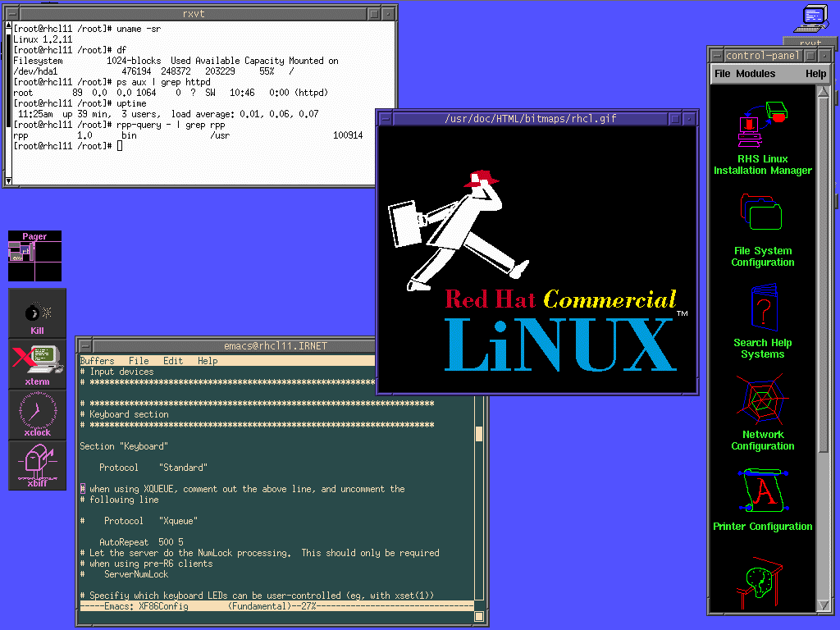Click emacs window menu button in title bar
Viewport: 840px width, 630px height.
coord(84,346)
